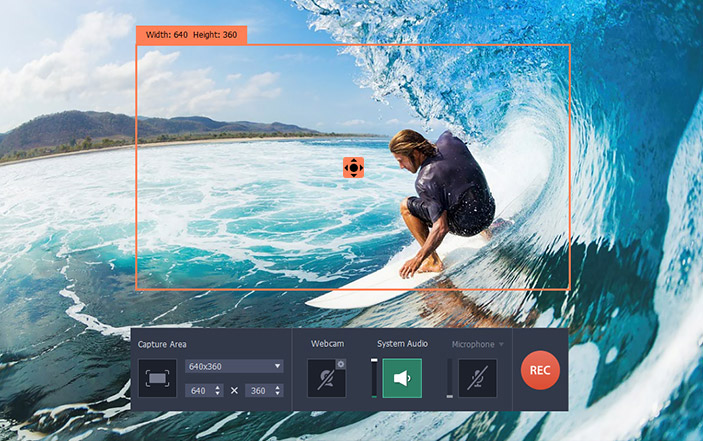The image size is (703, 441).
Task: Open the 640x360 capture size dropdown
Action: tap(234, 366)
